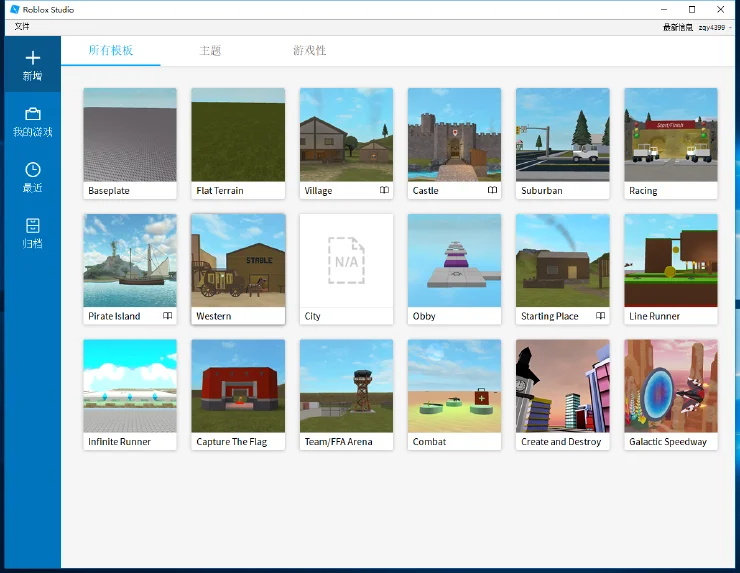
Task: Open the Western template thumbnail
Action: click(x=238, y=261)
